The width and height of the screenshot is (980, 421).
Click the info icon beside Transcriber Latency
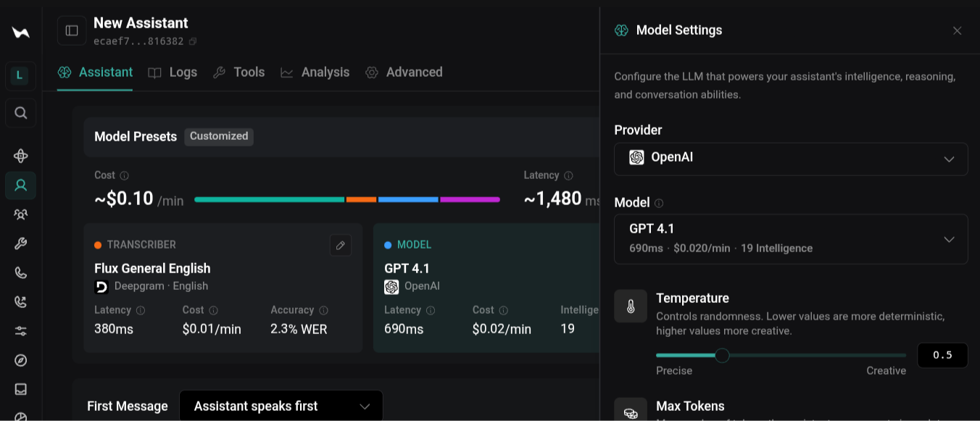pos(141,310)
